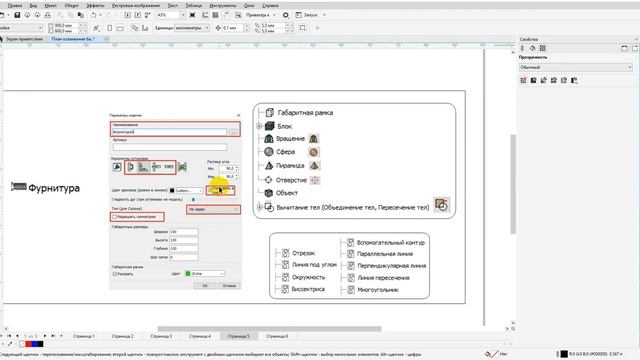
Task: Open the Options gear icon
Action: coord(286,15)
